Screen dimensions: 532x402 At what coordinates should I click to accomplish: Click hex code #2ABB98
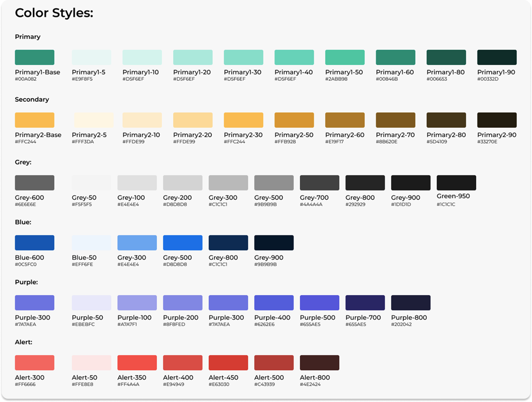click(336, 79)
